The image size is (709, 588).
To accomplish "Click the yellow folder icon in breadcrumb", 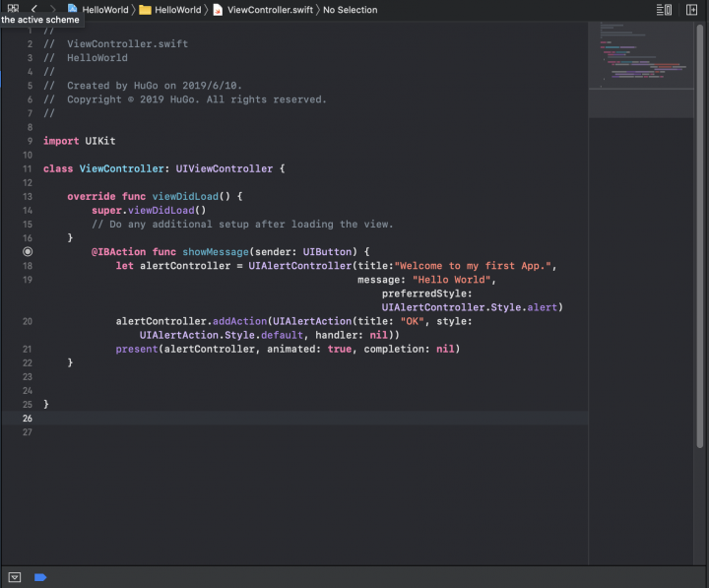I will click(x=145, y=10).
